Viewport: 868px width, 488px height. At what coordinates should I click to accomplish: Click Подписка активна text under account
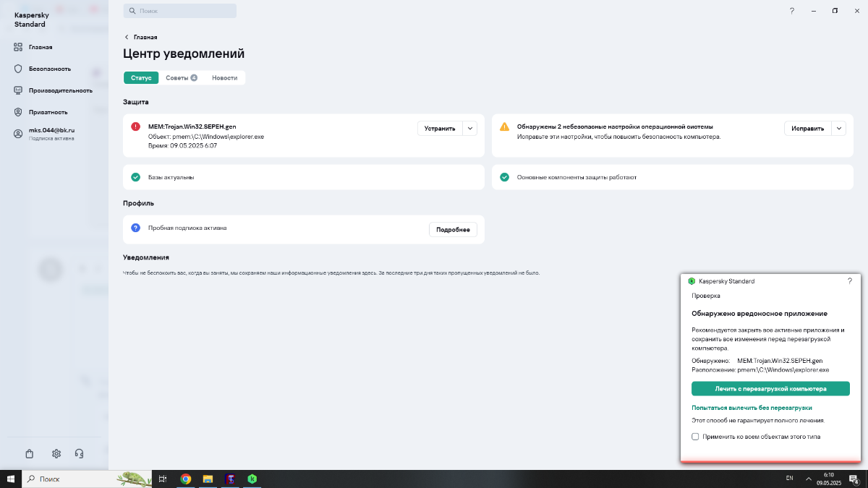(51, 138)
